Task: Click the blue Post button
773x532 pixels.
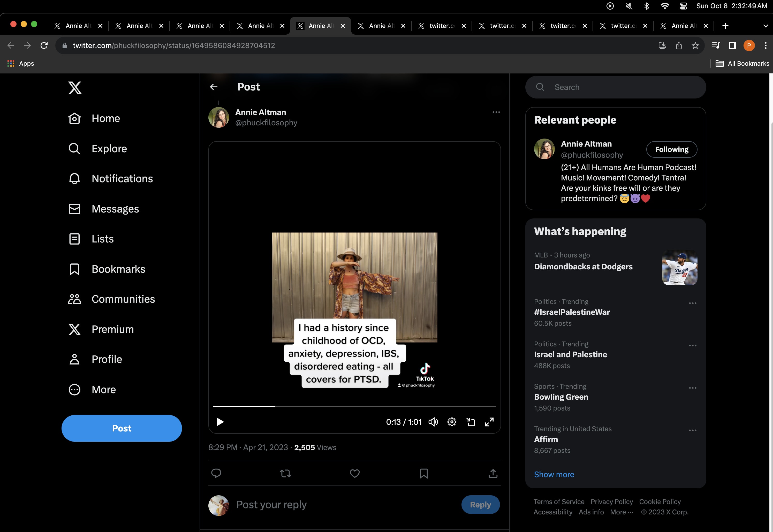Action: [122, 428]
